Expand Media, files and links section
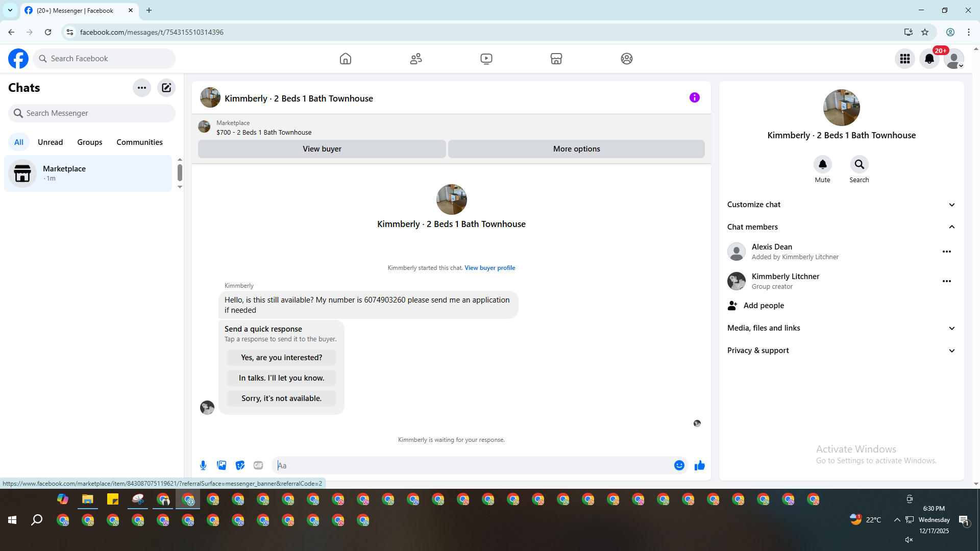 pos(951,328)
